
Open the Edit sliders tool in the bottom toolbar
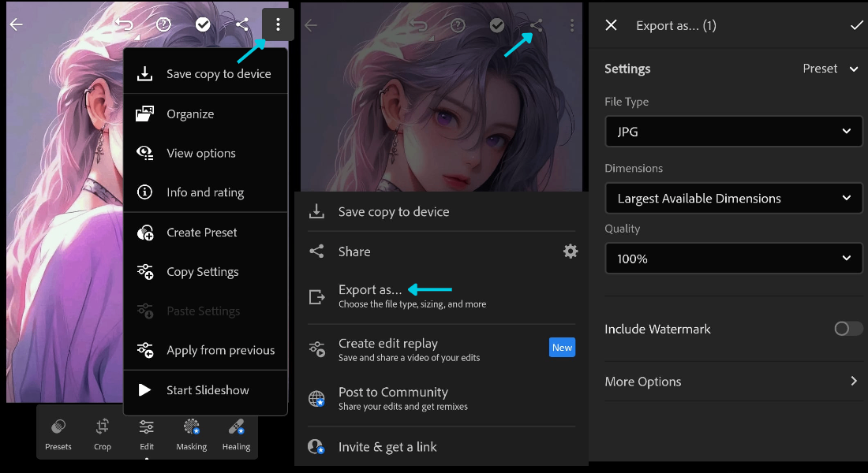coord(147,435)
